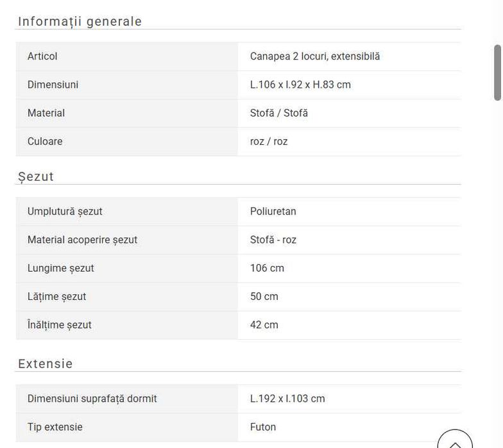
Task: Select the "Articol" row label
Action: 42,56
